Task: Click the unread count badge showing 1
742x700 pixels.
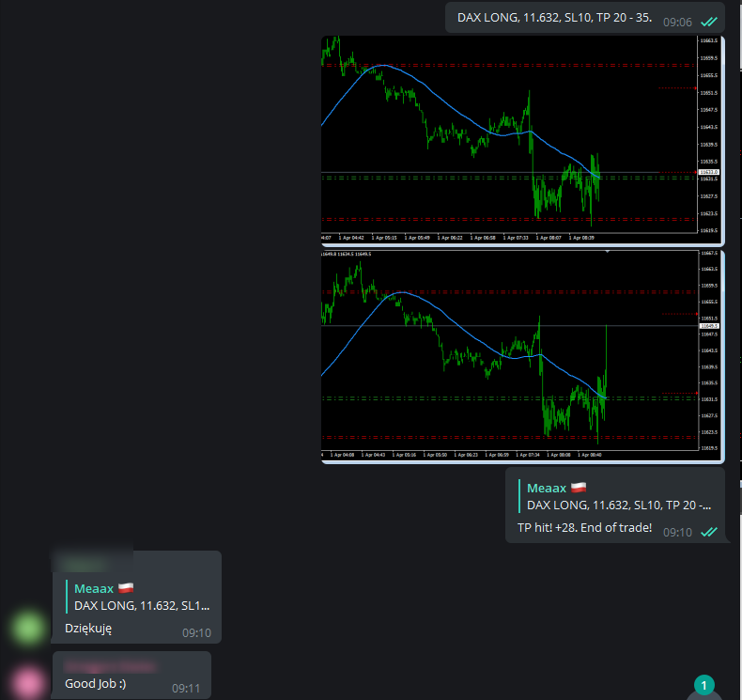Action: tap(705, 684)
